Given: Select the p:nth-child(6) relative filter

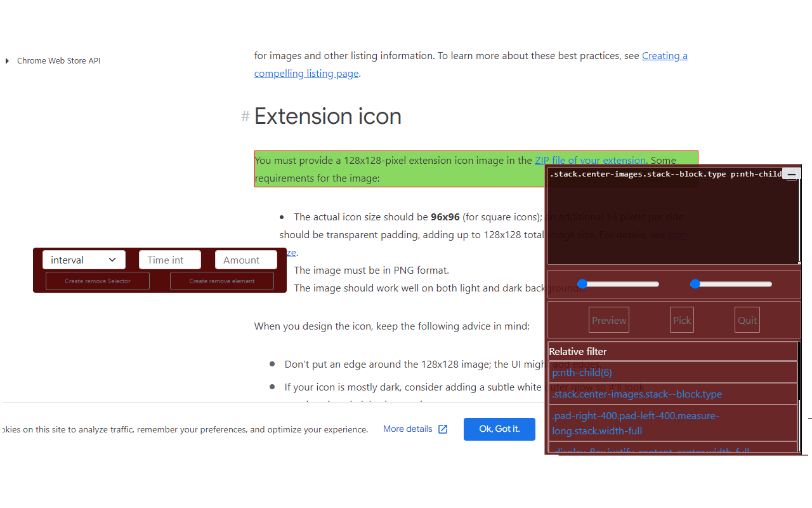Looking at the screenshot, I should pos(582,373).
